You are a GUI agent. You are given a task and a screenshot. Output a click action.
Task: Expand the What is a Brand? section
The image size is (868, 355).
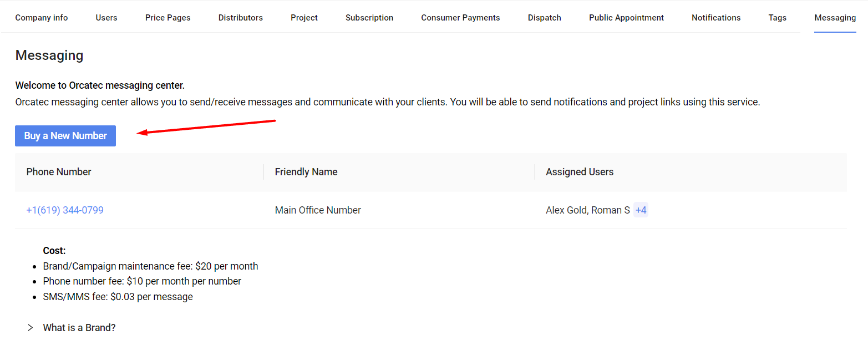(x=72, y=328)
